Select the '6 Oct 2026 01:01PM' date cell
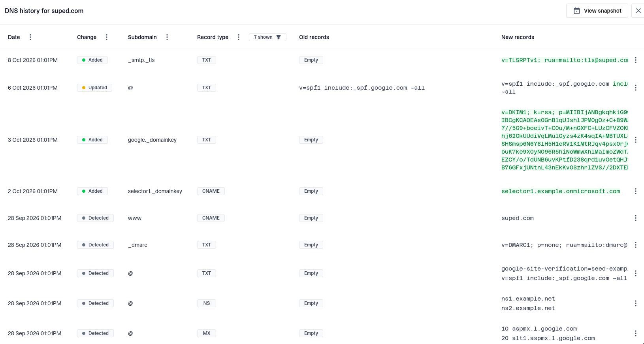644x344 pixels. tap(33, 88)
